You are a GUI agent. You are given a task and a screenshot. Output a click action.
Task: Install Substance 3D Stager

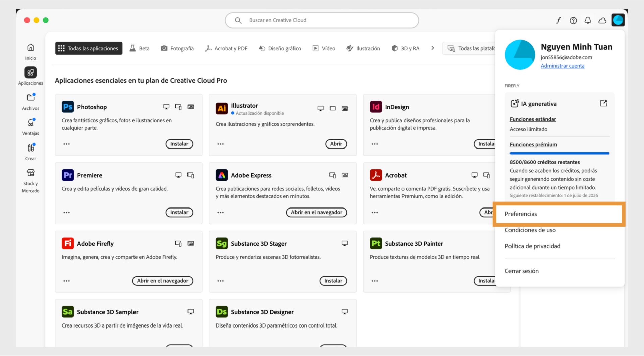pyautogui.click(x=333, y=281)
